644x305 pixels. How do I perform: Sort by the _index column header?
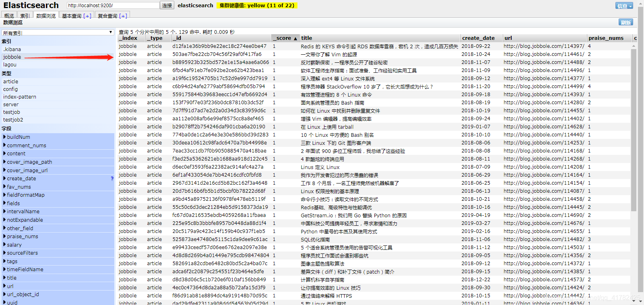pos(132,38)
